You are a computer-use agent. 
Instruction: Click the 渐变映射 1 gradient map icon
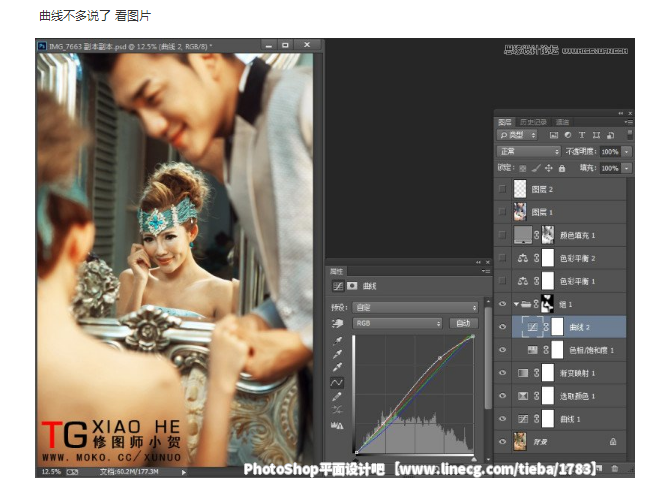(523, 373)
